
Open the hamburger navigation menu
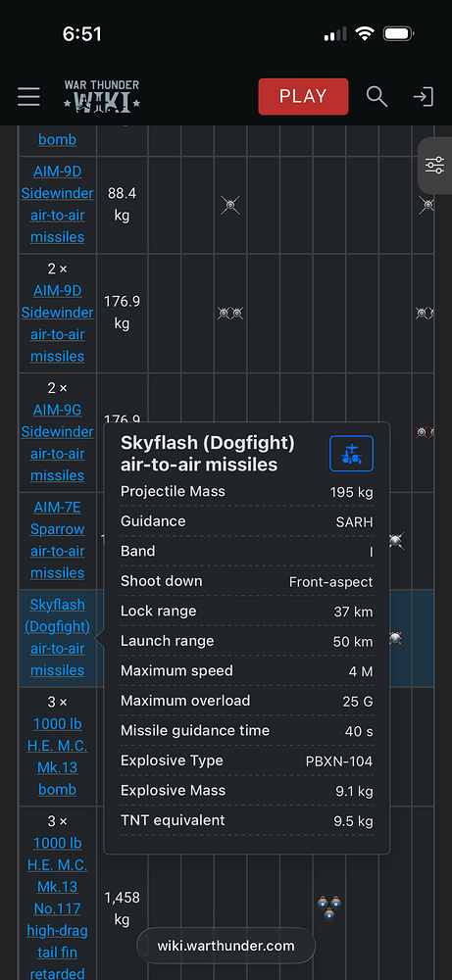point(28,97)
